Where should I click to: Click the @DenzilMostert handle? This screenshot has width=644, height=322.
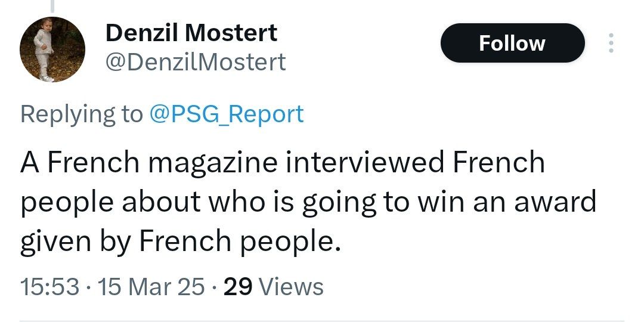[x=196, y=62]
